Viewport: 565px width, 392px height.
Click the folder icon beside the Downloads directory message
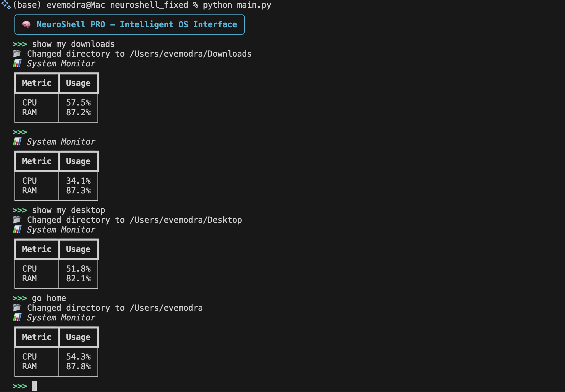17,54
